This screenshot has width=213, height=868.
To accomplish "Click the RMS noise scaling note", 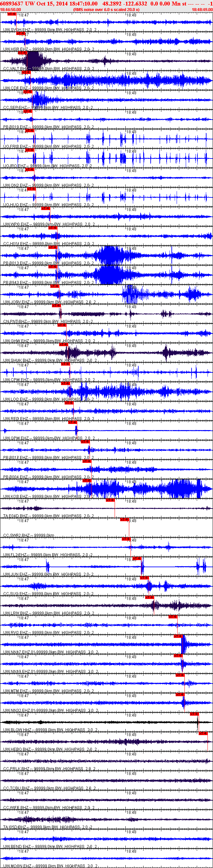I will tap(106, 10).
